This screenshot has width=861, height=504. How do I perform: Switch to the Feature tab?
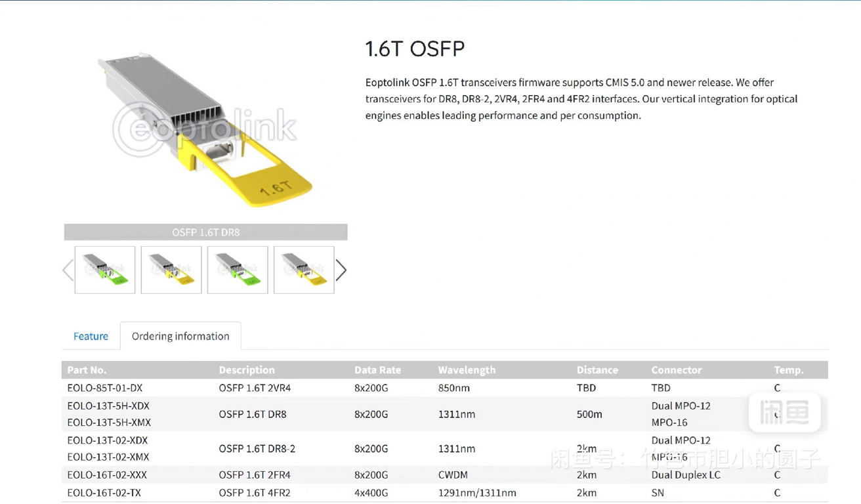[91, 336]
